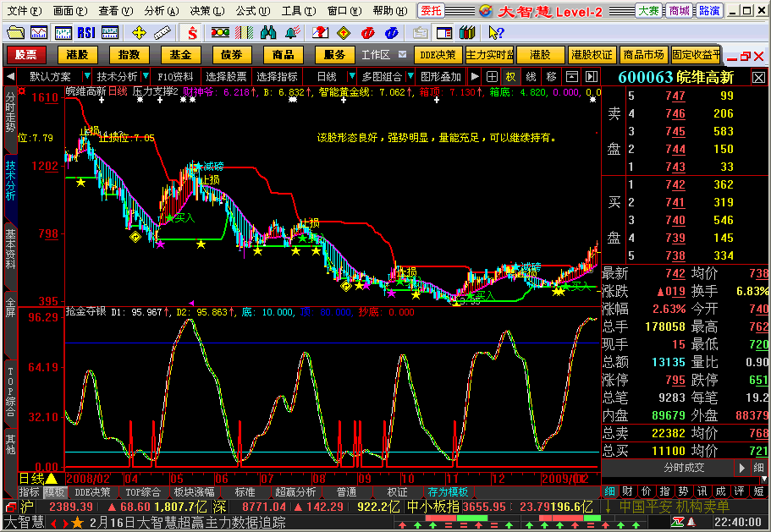This screenshot has height=532, width=771.
Task: Switch to the 板块涨幅 bottom tab
Action: point(194,491)
